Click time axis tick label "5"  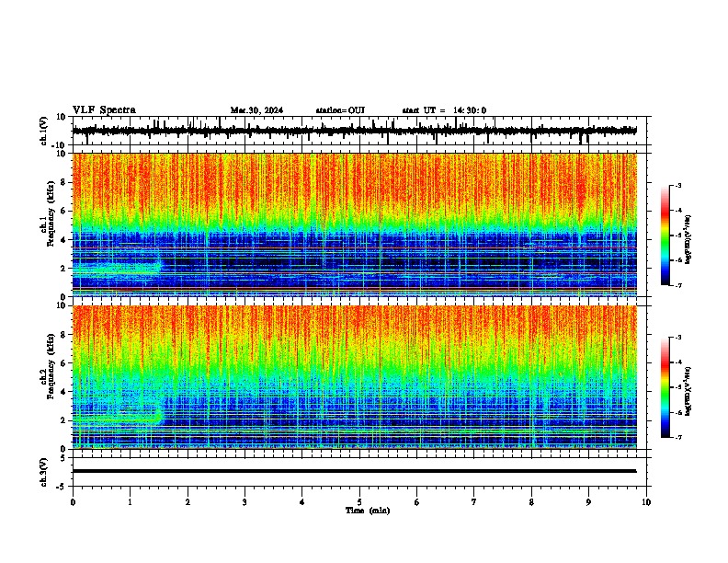tap(359, 502)
